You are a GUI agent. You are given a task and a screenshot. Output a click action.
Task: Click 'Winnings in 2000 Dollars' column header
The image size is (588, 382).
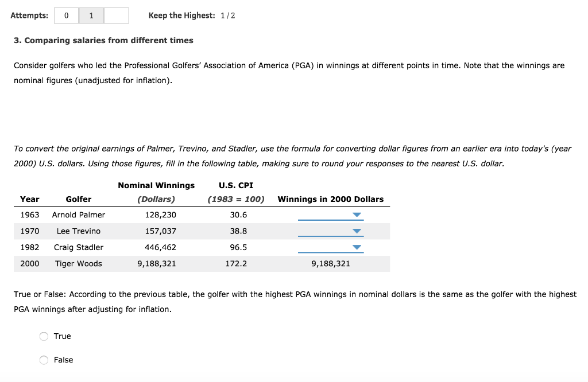(x=330, y=199)
